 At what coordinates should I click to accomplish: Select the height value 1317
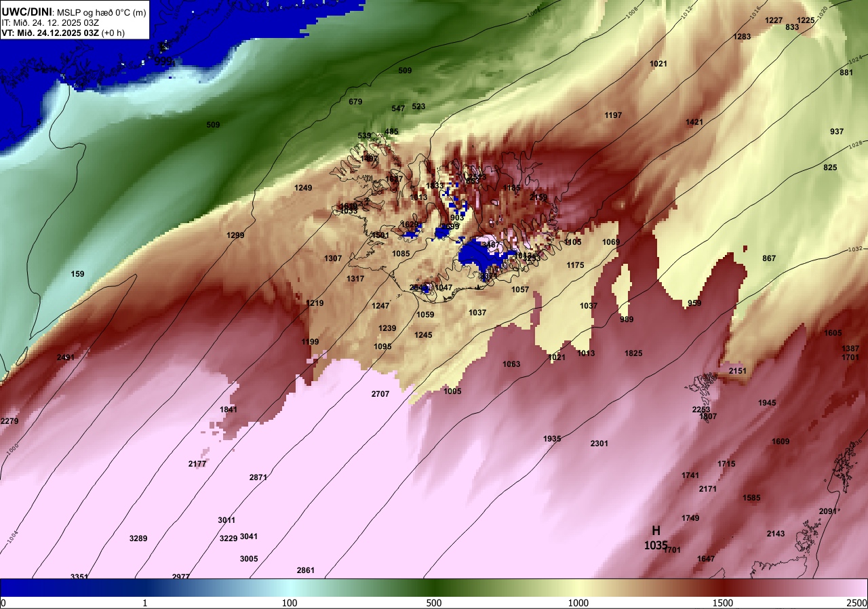[x=355, y=279]
